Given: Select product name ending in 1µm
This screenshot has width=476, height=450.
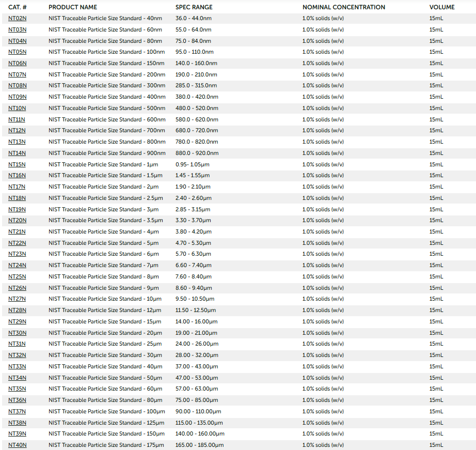Looking at the screenshot, I should point(103,164).
